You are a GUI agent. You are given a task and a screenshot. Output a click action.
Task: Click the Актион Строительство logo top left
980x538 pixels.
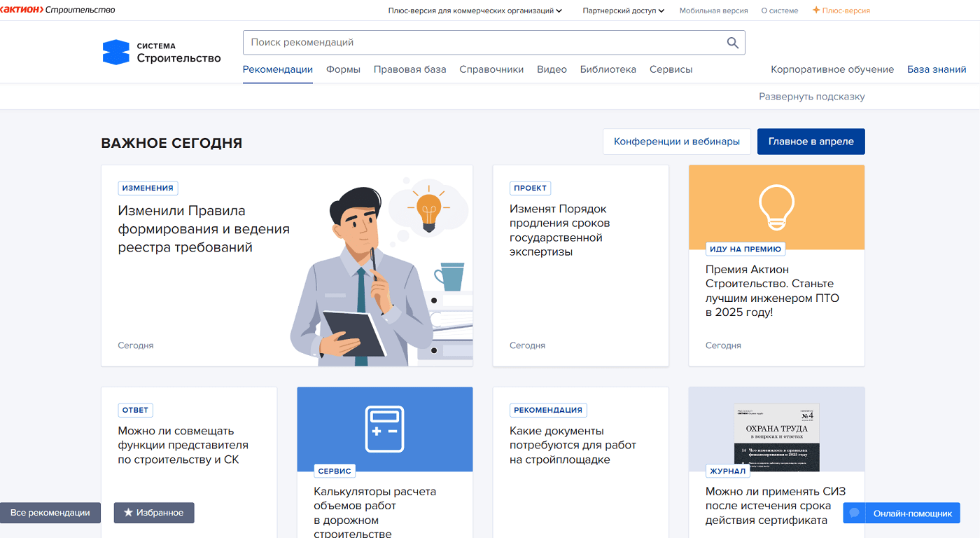pyautogui.click(x=59, y=10)
